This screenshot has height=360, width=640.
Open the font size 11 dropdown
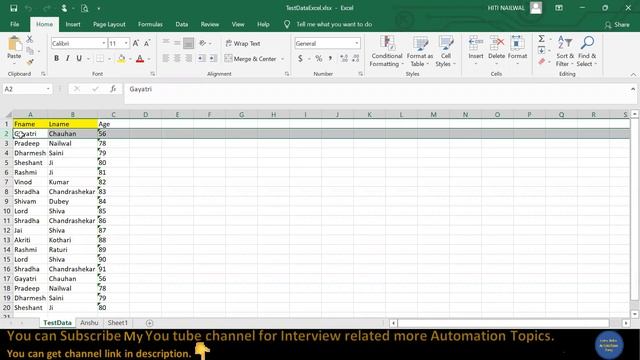(126, 43)
